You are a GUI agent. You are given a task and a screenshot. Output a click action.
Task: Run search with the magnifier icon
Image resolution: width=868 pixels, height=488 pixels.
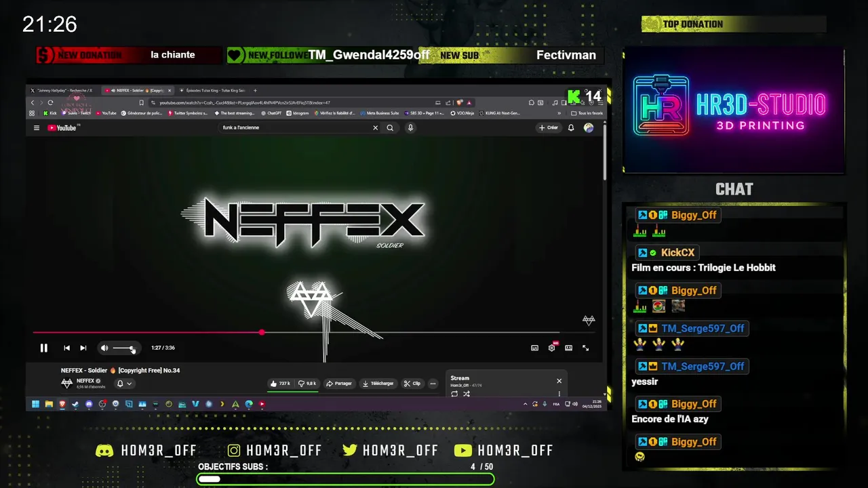390,127
